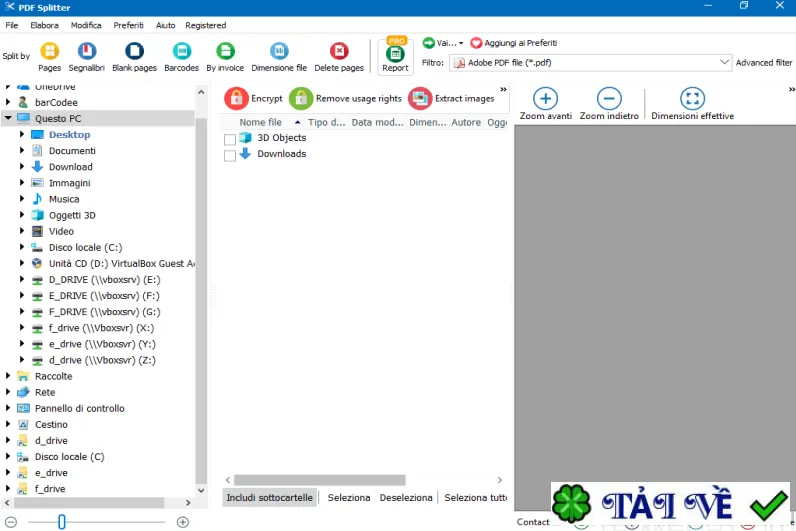The height and width of the screenshot is (531, 796).
Task: Open the Preferiti menu
Action: [x=128, y=25]
